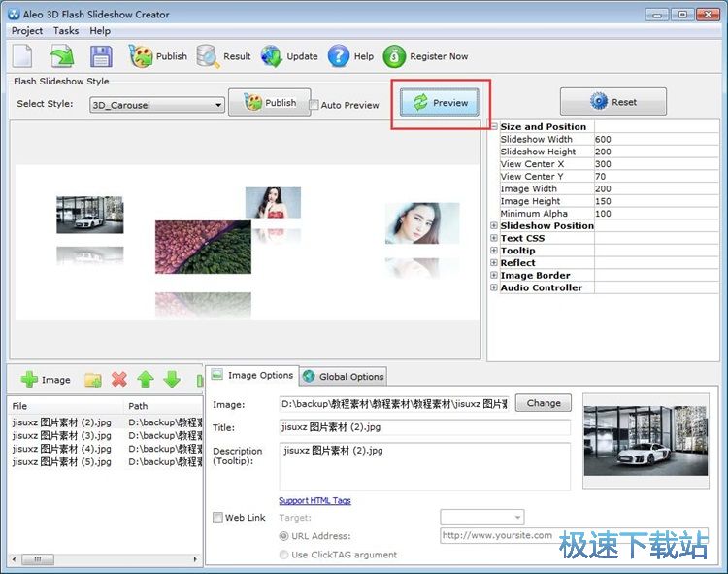
Task: Open the Result toolbar item
Action: (223, 56)
